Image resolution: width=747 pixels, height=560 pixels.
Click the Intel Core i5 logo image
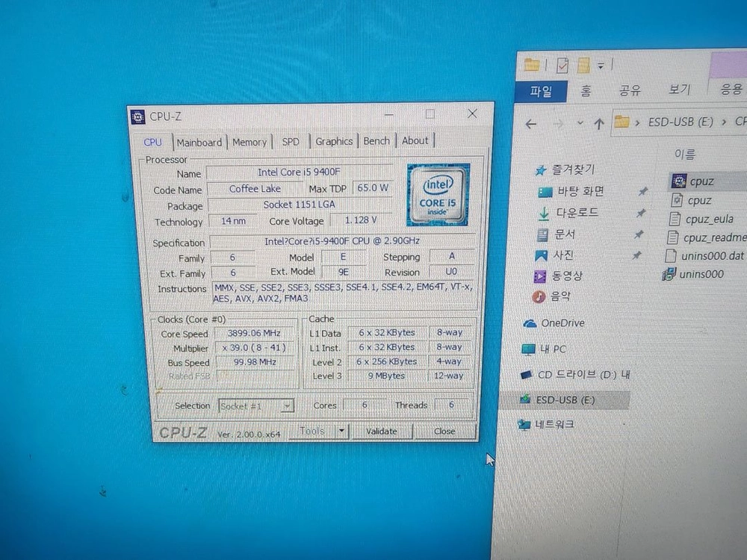click(437, 195)
